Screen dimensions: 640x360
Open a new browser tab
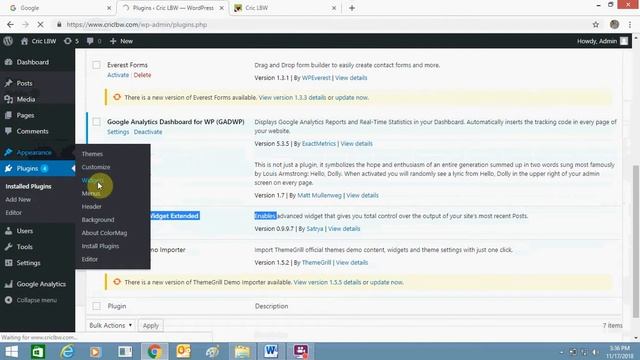pos(351,8)
